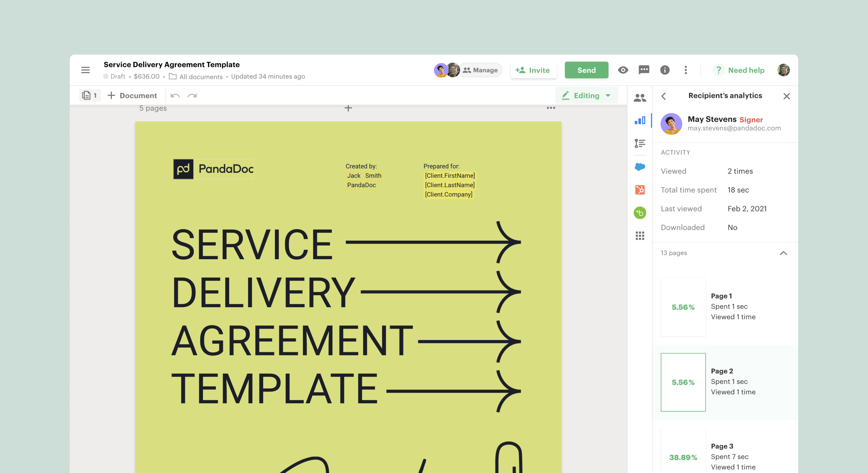Click the green Send button

(586, 70)
